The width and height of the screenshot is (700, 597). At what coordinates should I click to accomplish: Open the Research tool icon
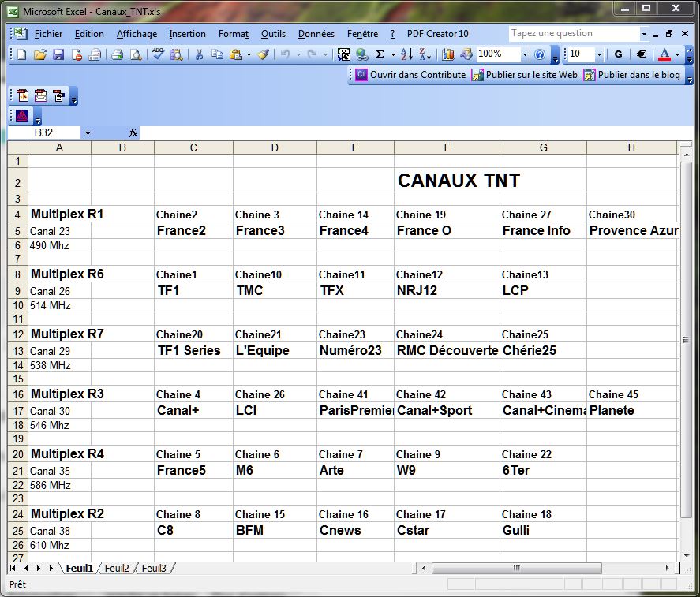[176, 54]
